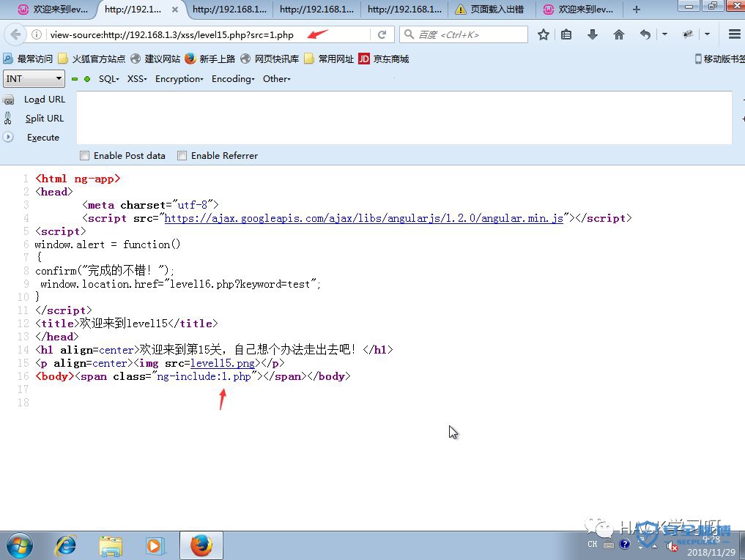Viewport: 745px width, 560px height.
Task: Open the INT type dropdown
Action: pos(34,78)
